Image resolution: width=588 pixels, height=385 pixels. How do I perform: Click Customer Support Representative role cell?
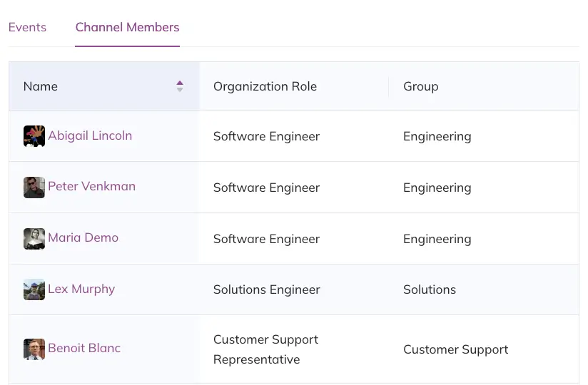265,349
